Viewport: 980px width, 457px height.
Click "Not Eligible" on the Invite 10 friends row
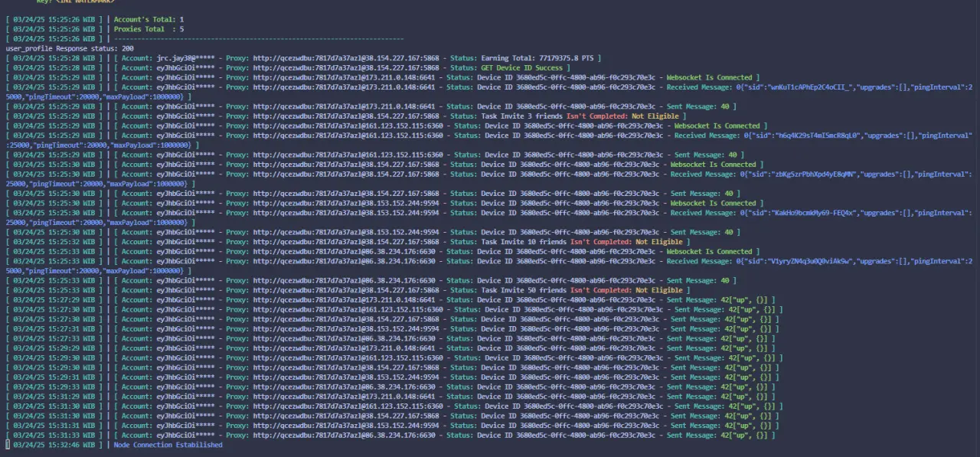[658, 242]
